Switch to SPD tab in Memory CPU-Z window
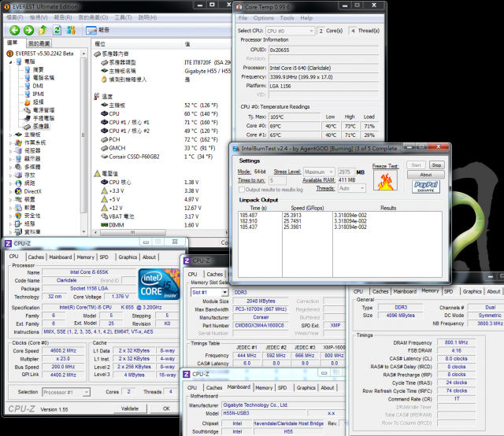The image size is (504, 436). 448,291
